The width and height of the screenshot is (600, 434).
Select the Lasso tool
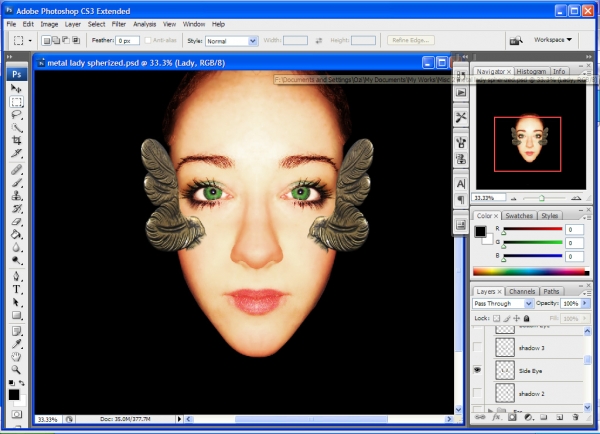(16, 115)
